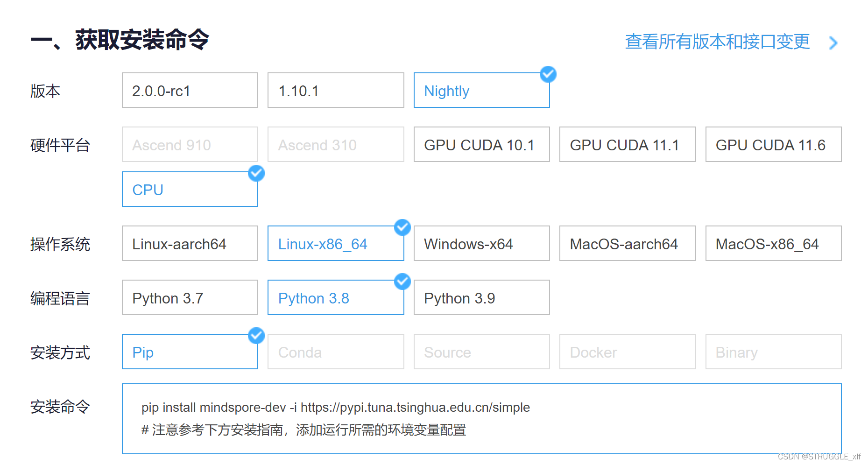Click the 安装命令 row label

tap(60, 407)
